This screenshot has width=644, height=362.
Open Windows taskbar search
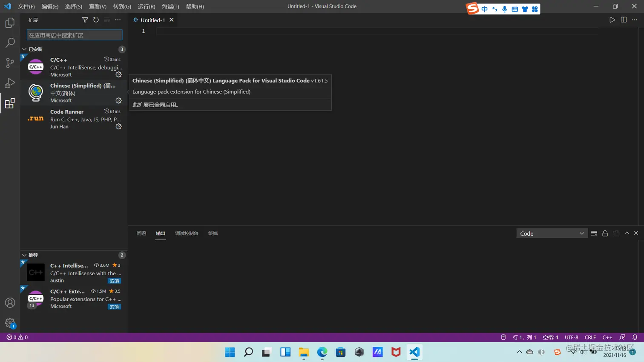pyautogui.click(x=248, y=352)
